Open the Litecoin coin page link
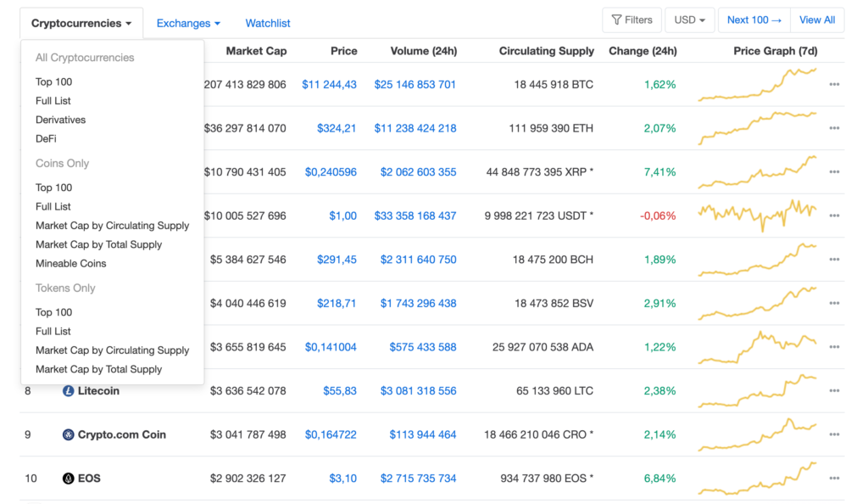The height and width of the screenshot is (504, 868). tap(98, 391)
